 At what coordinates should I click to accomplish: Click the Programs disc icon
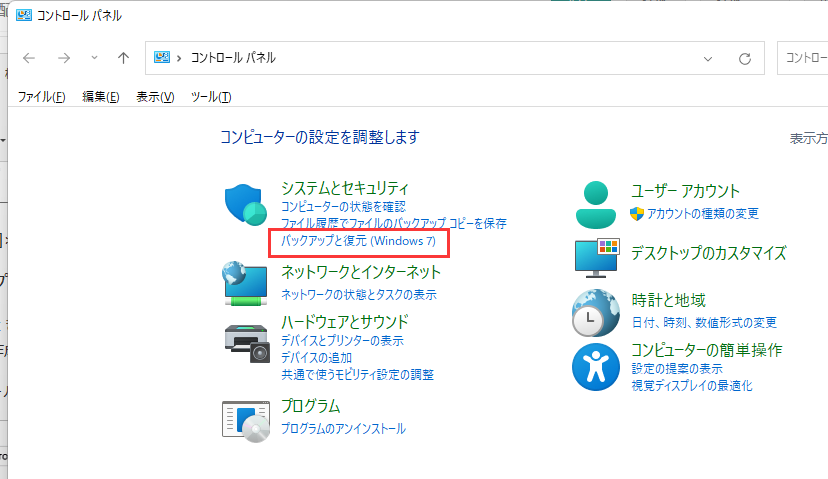(x=246, y=421)
